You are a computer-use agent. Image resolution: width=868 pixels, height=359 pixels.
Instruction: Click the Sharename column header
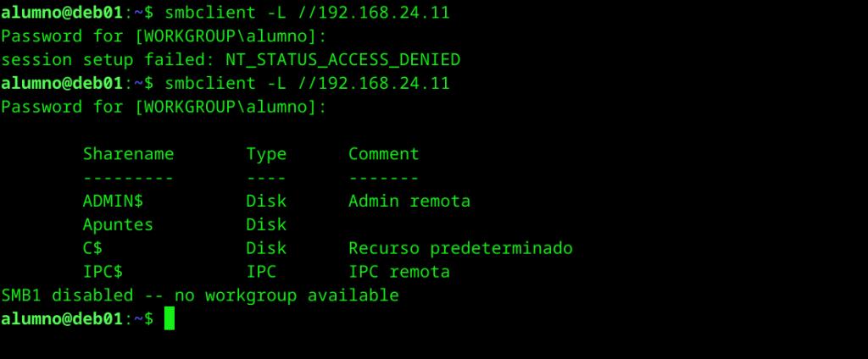128,154
